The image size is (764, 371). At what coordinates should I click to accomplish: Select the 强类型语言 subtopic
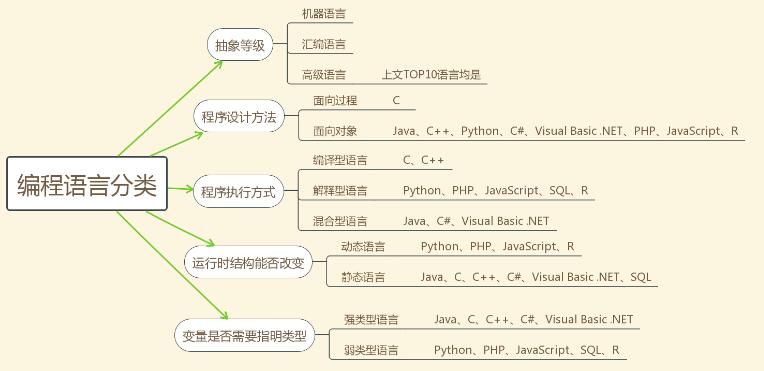click(371, 319)
